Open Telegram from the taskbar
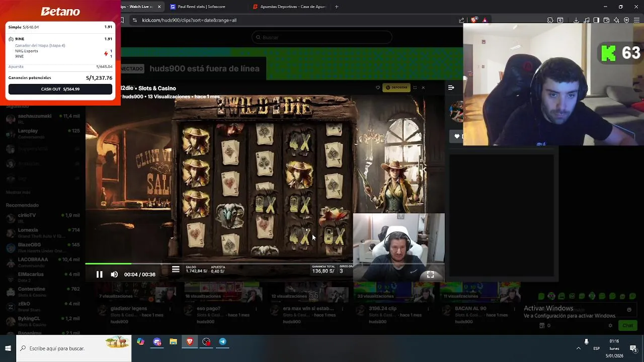Viewport: 644px width, 362px height. click(222, 342)
